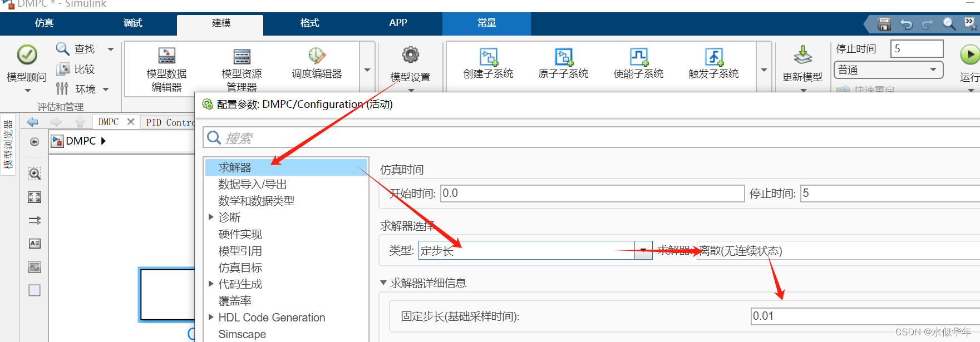The width and height of the screenshot is (980, 342).
Task: Click the sample time arrows palette icon
Action: coord(35,220)
